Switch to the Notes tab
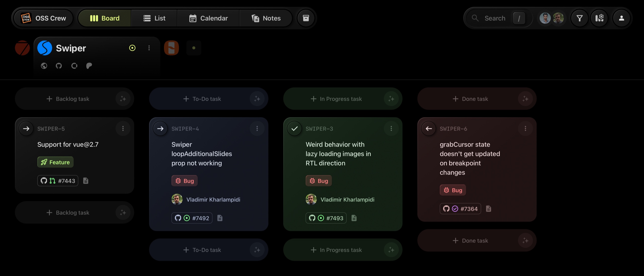The height and width of the screenshot is (276, 644). [x=266, y=18]
